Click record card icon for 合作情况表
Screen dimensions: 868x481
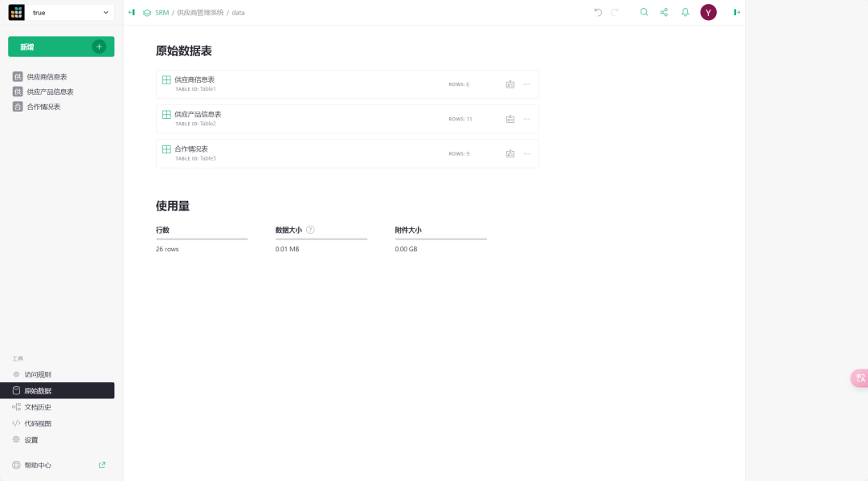pyautogui.click(x=510, y=153)
